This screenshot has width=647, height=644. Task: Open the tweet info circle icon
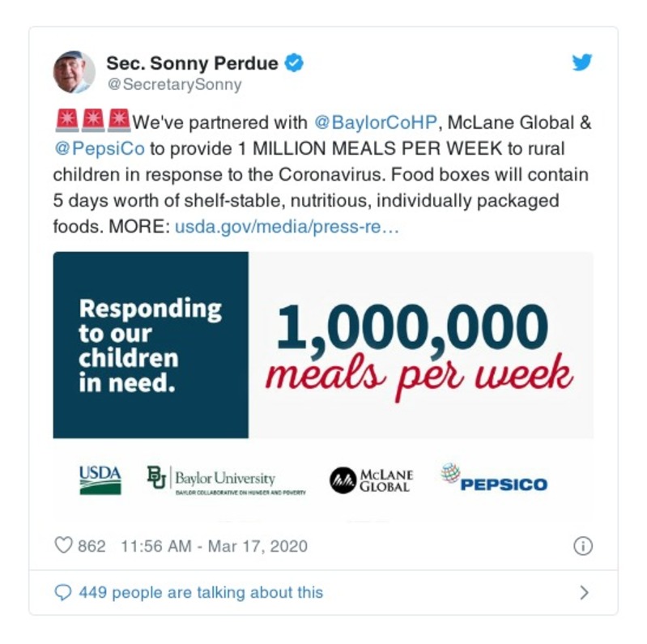[582, 546]
